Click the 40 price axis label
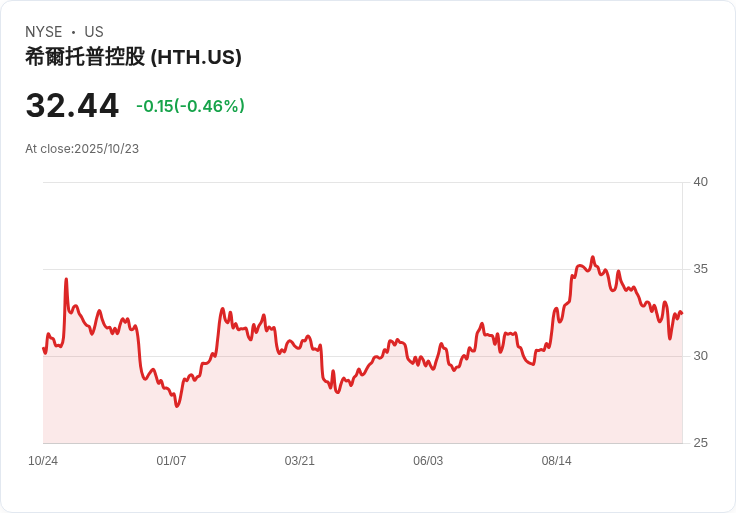Screen dimensions: 736x513 (x=701, y=182)
